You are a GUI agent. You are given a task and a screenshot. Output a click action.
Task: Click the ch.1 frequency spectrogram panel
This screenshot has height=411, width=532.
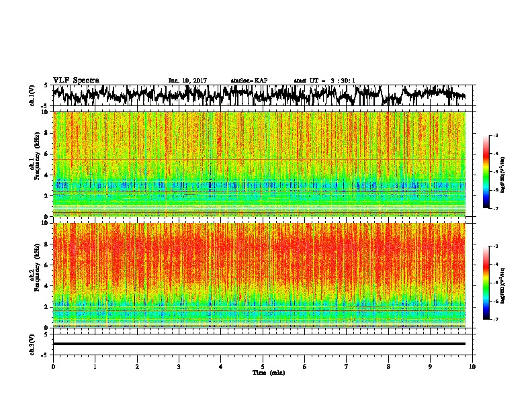[259, 164]
